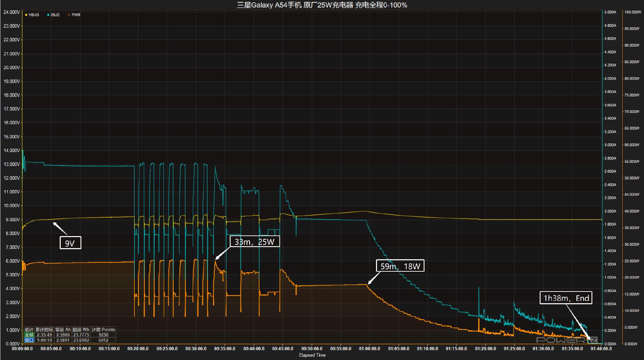Click the 能量 Wh column header

click(x=81, y=329)
